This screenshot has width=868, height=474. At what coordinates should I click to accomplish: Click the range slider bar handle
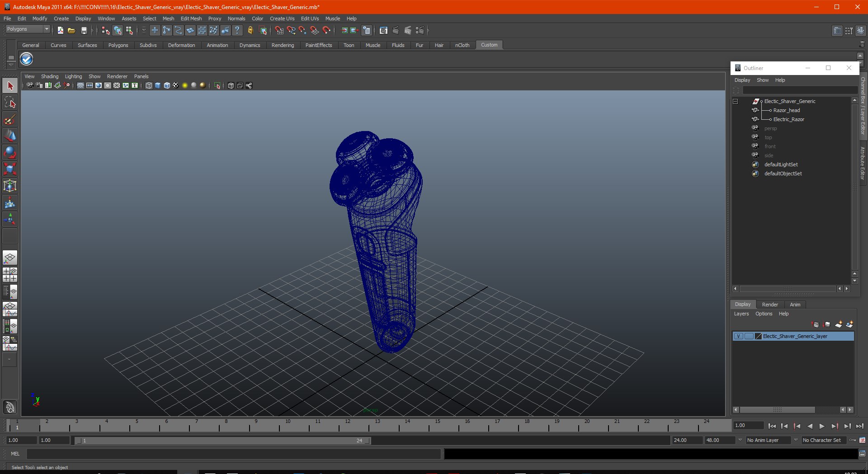click(222, 441)
